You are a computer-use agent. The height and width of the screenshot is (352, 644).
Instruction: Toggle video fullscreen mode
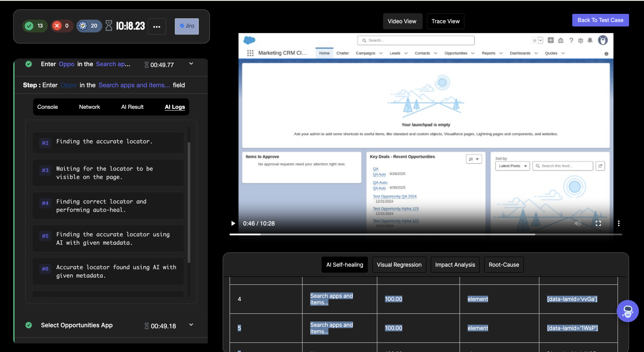598,223
